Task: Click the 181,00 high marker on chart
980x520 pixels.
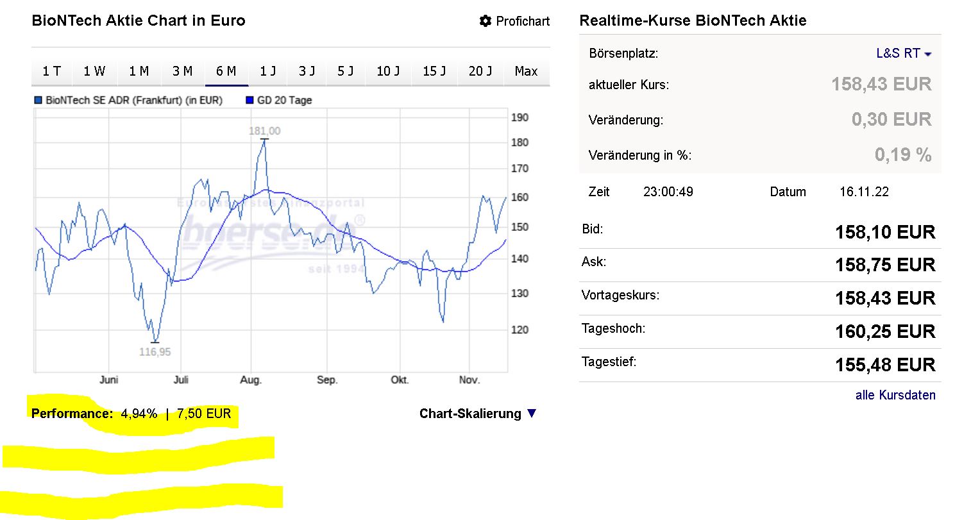Action: pos(265,131)
